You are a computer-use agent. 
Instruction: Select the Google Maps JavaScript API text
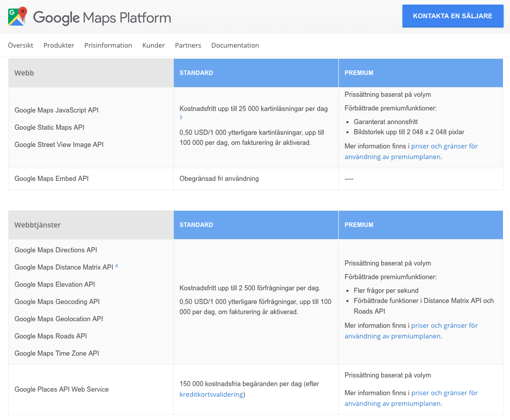tap(57, 110)
